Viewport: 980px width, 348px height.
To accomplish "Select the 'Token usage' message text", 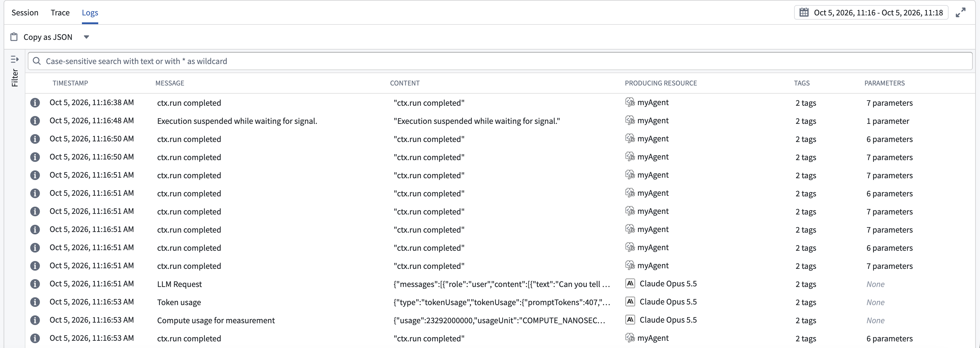I will pyautogui.click(x=179, y=302).
